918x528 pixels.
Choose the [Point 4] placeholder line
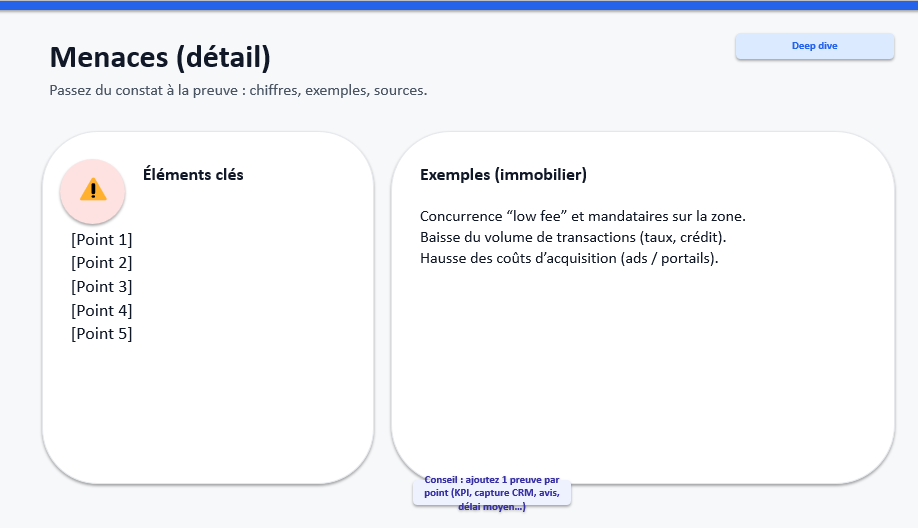101,310
